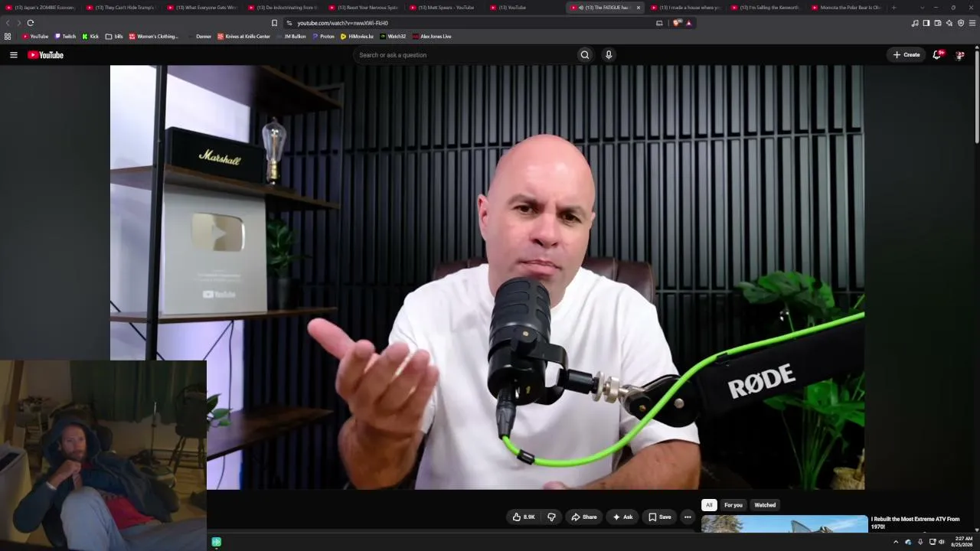Screen dimensions: 980x551
Task: Open a new browser tab
Action: (893, 8)
